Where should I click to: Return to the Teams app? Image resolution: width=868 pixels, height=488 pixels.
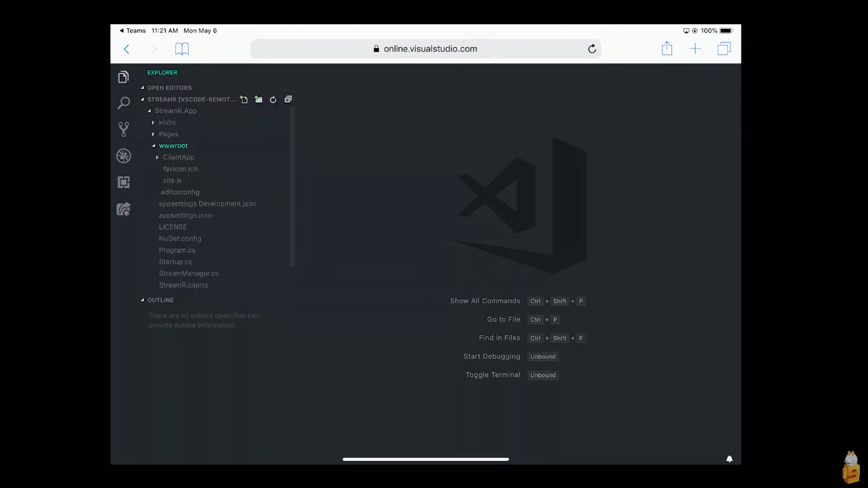pos(133,30)
